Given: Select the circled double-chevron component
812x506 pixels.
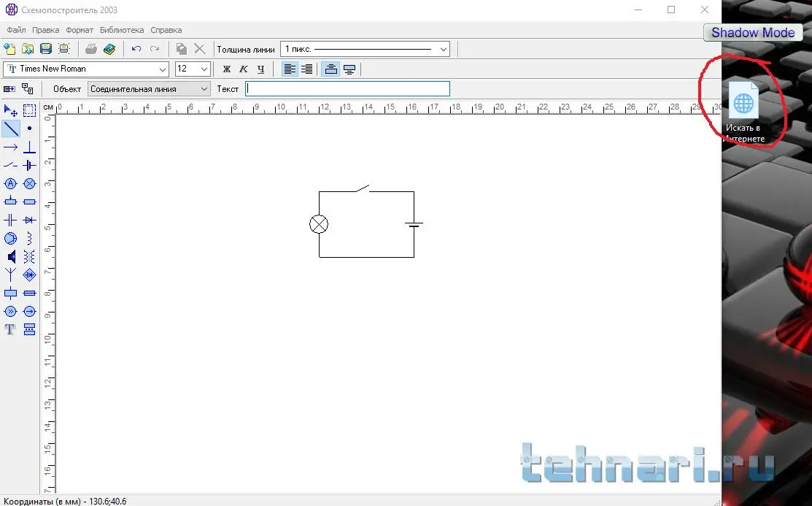Looking at the screenshot, I should [10, 312].
